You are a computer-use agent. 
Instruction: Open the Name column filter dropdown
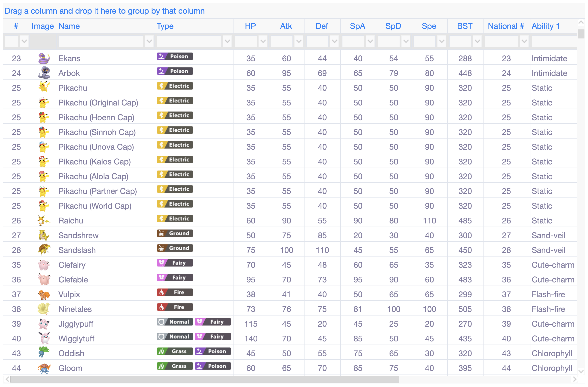pyautogui.click(x=149, y=41)
